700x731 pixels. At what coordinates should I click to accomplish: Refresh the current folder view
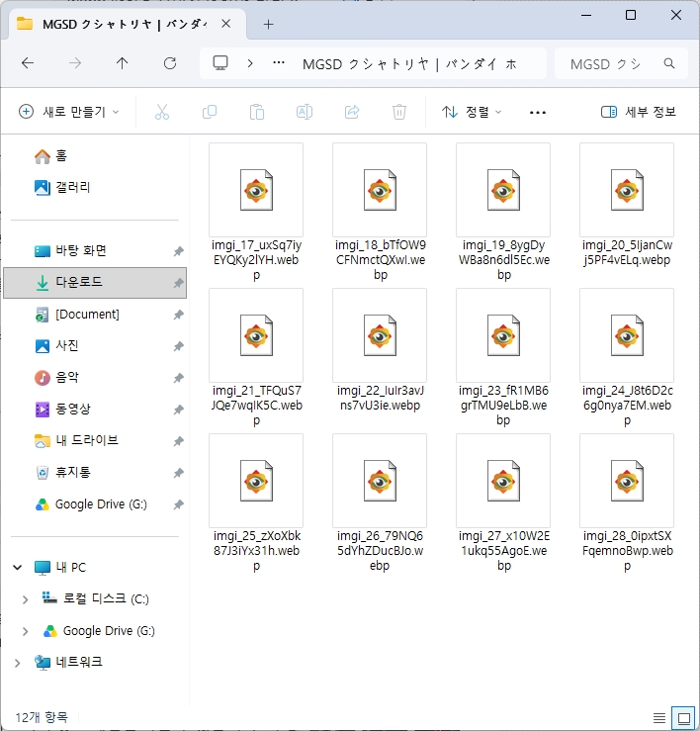[x=170, y=63]
